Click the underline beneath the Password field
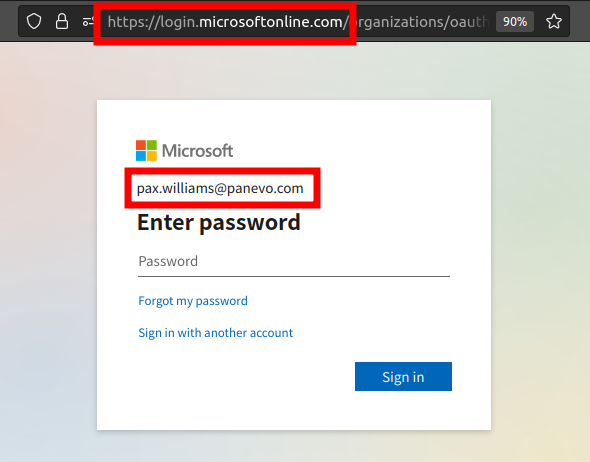Image resolution: width=590 pixels, height=462 pixels. click(294, 276)
